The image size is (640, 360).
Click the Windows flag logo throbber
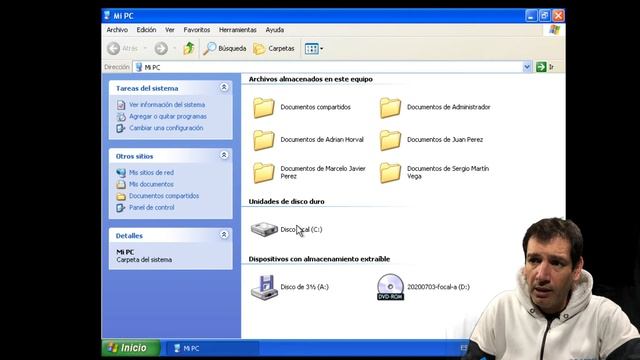coord(554,30)
